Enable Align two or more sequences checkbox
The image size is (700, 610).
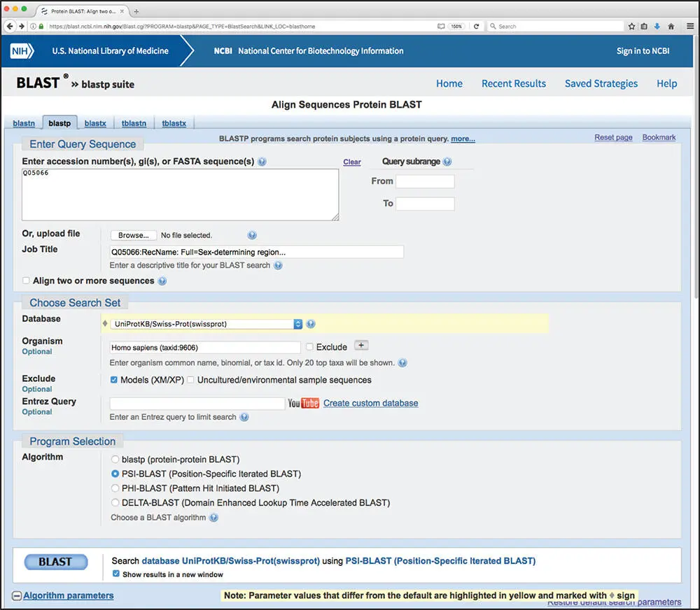[x=26, y=281]
